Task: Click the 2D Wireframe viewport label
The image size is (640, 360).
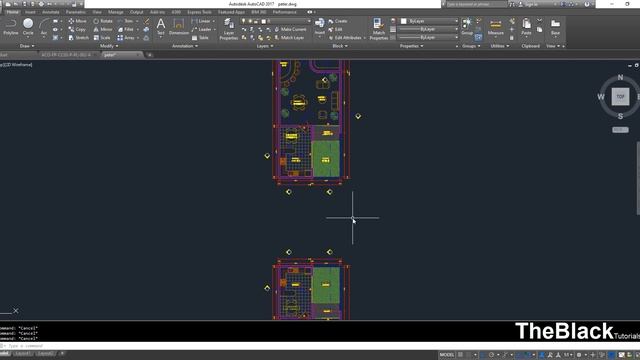Action: [17, 64]
